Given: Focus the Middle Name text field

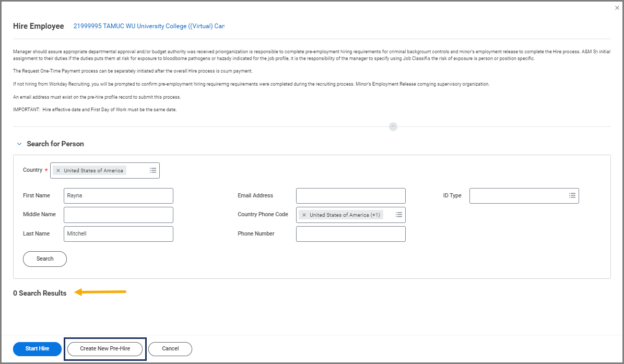Looking at the screenshot, I should (x=118, y=215).
